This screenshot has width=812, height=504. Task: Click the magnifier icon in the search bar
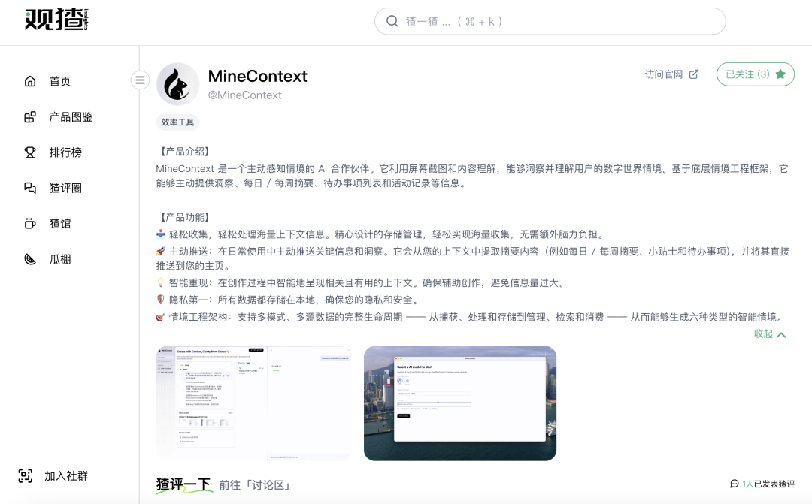pos(392,21)
